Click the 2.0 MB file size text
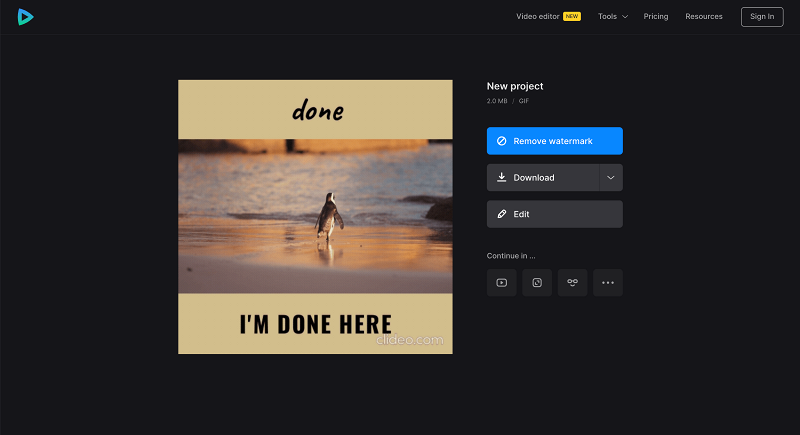 pos(497,101)
